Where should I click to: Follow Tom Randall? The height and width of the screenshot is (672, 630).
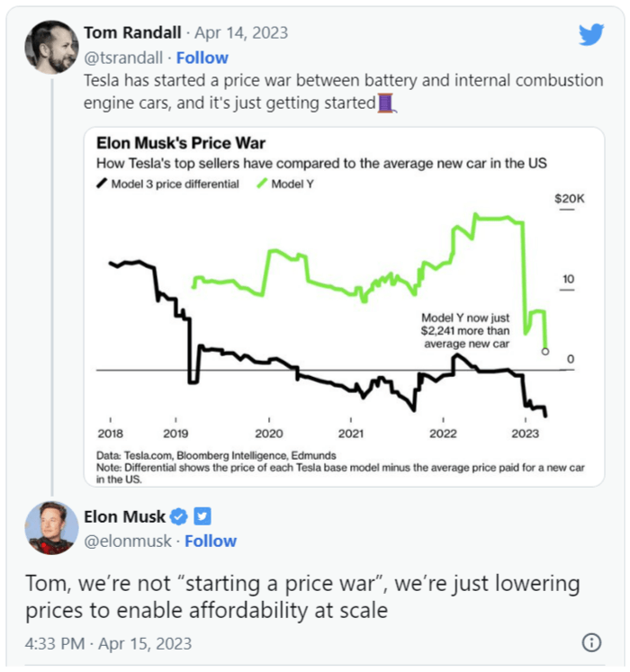click(x=202, y=58)
